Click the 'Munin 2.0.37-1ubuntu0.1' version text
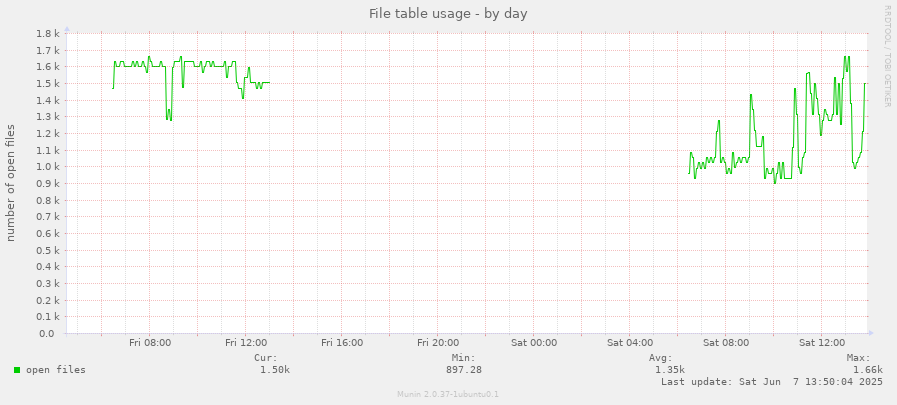The width and height of the screenshot is (897, 405). pyautogui.click(x=448, y=394)
